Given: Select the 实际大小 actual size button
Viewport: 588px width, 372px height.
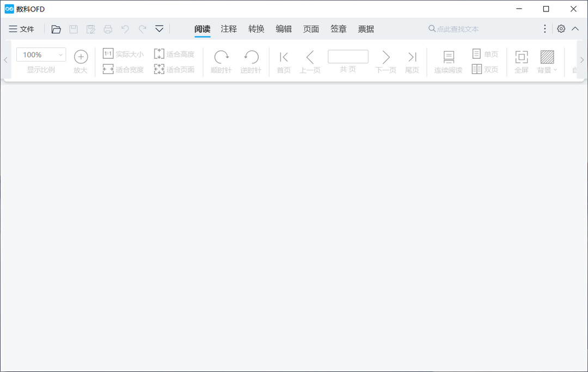Looking at the screenshot, I should point(123,54).
